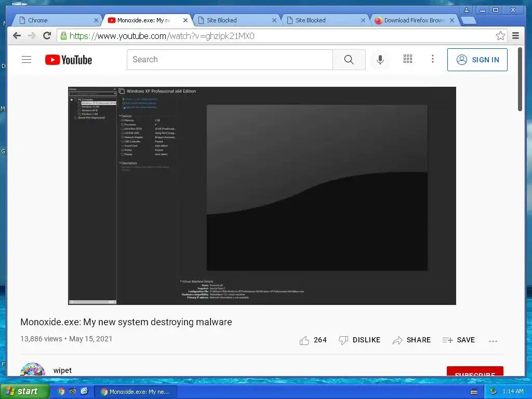The image size is (532, 399).
Task: Close the first Site Blocked tab
Action: (x=274, y=20)
